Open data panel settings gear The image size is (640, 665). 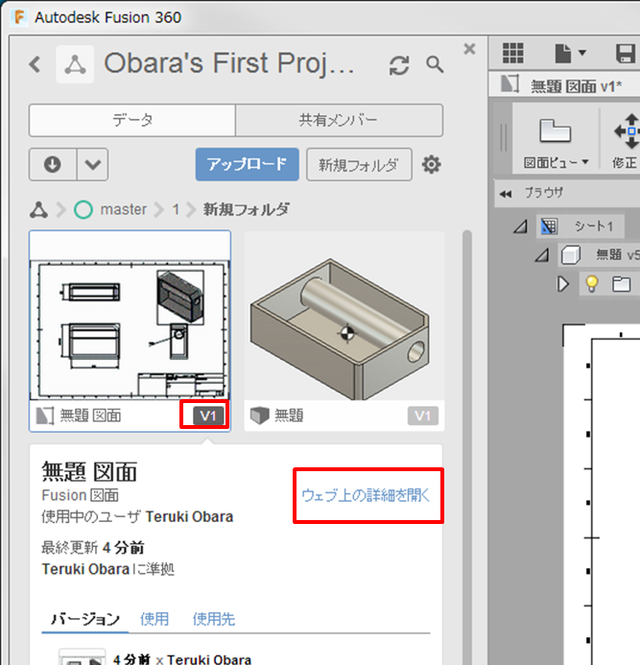pos(431,164)
